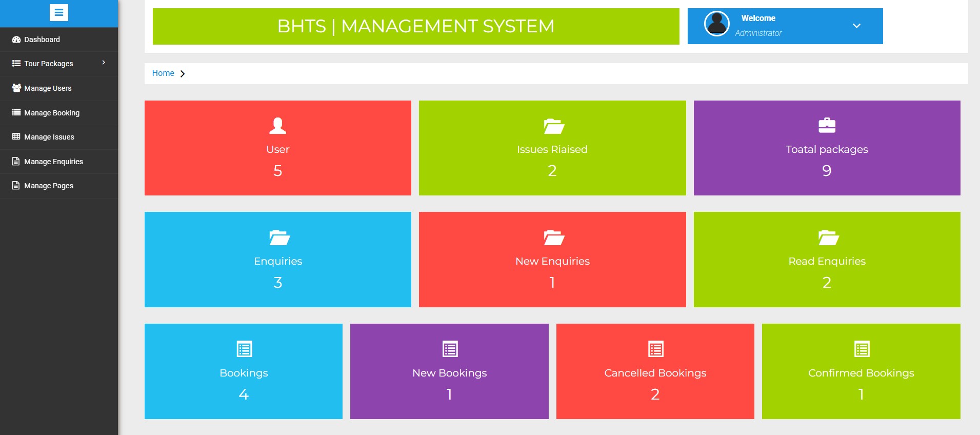Click the list icon on Bookings card
Screen dimensions: 980x435
pos(244,349)
